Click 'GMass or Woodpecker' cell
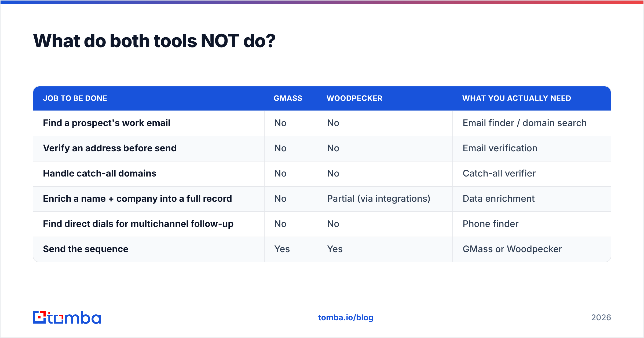Image resolution: width=644 pixels, height=338 pixels. pos(512,249)
